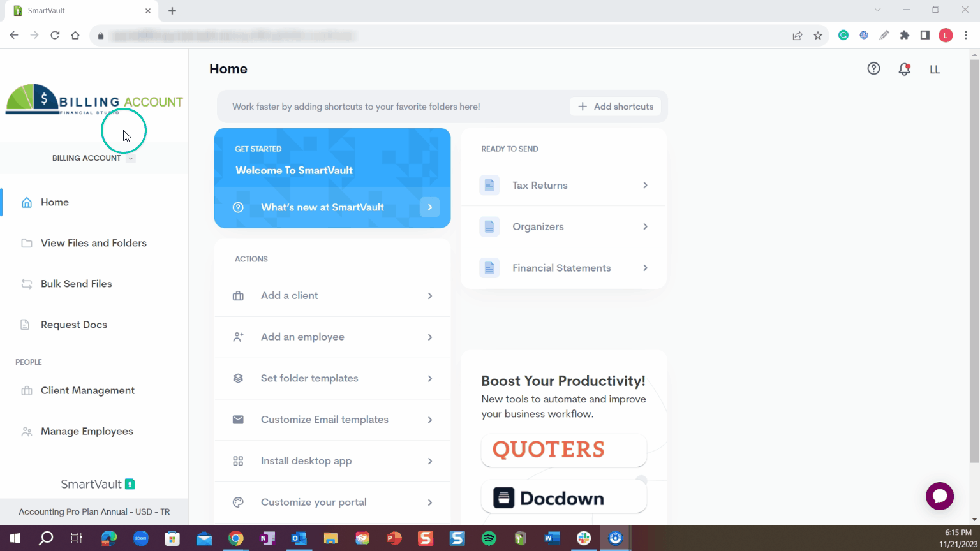Click the Install desktop app label
Image resolution: width=980 pixels, height=551 pixels.
[306, 461]
